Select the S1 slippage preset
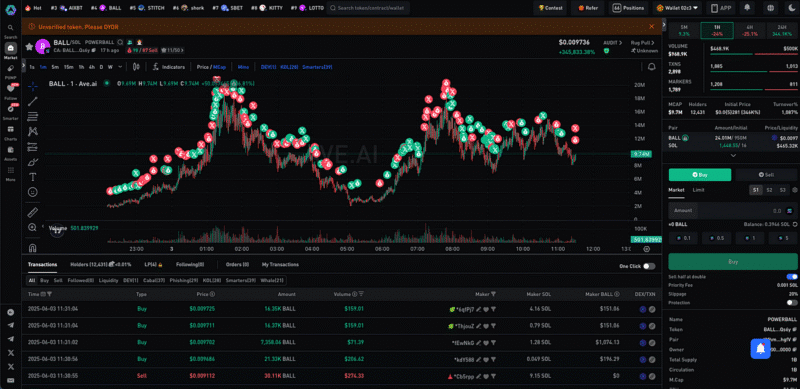 [x=756, y=190]
